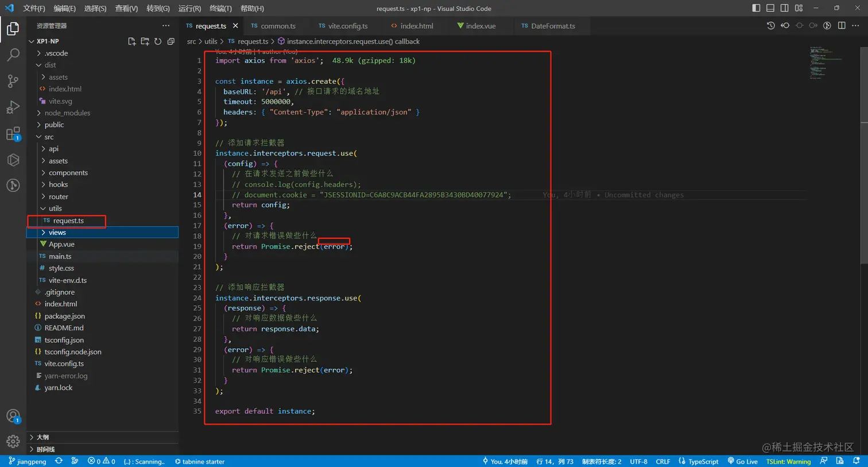Open the Extensions view
Image resolution: width=868 pixels, height=467 pixels.
tap(13, 134)
